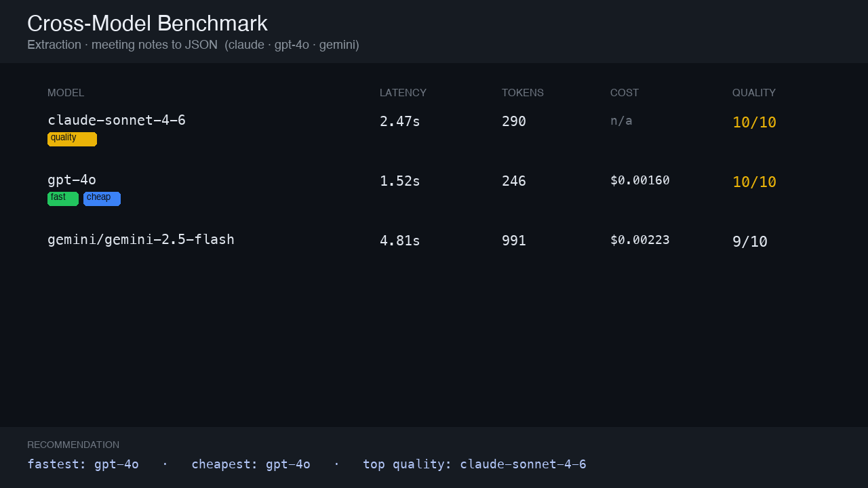Click the RECOMMENDATION label
Image resolution: width=868 pixels, height=488 pixels.
(73, 445)
